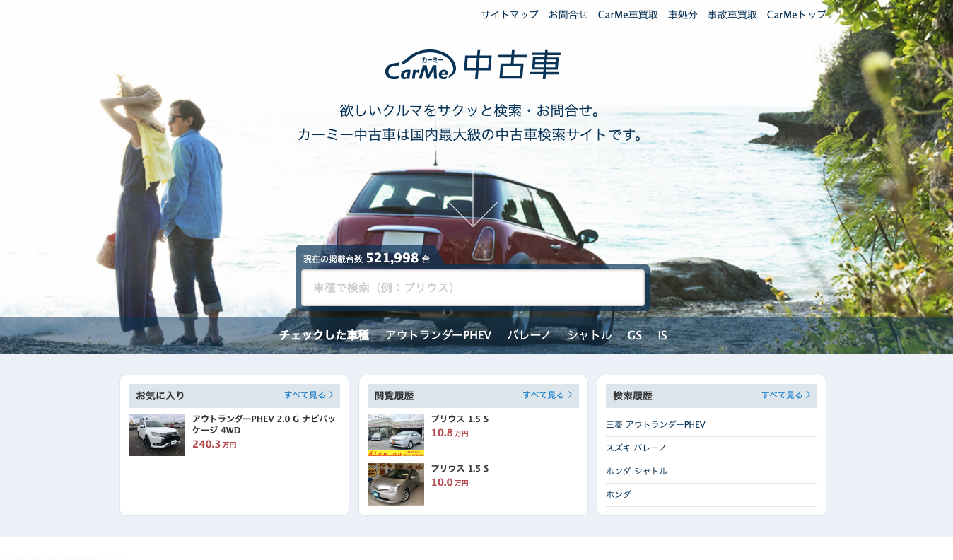Open the プリウス 10.8万円 thumbnail
The width and height of the screenshot is (953, 560).
[x=396, y=435]
